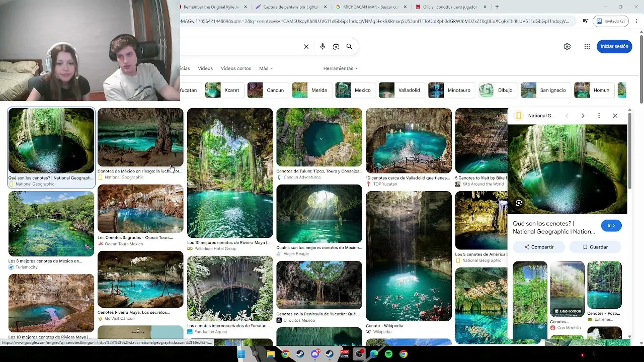Open the preview title 'Qué son los cenotes?' link
The height and width of the screenshot is (362, 644).
pos(554,228)
